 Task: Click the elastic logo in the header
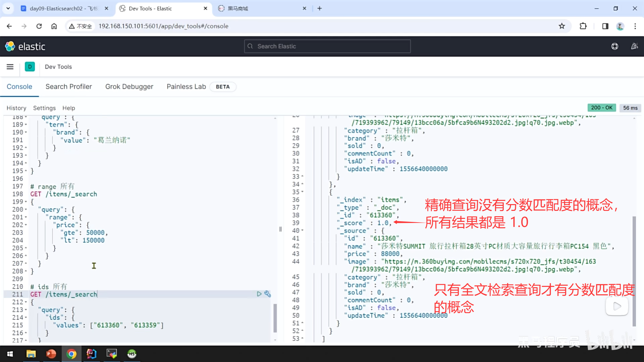tap(25, 46)
